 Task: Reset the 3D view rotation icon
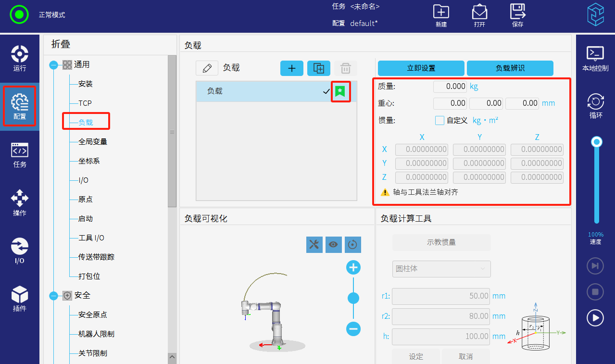(x=352, y=244)
